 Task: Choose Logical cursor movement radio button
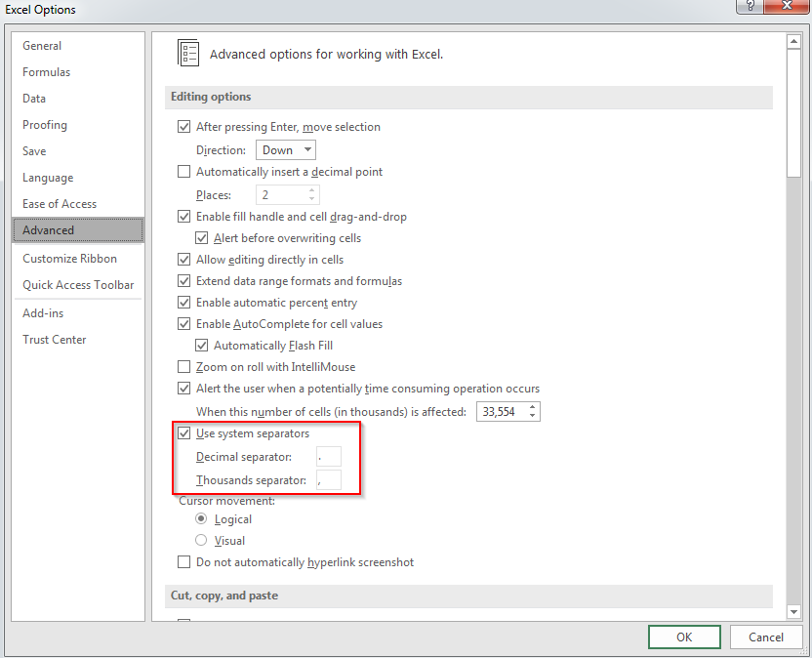[202, 519]
